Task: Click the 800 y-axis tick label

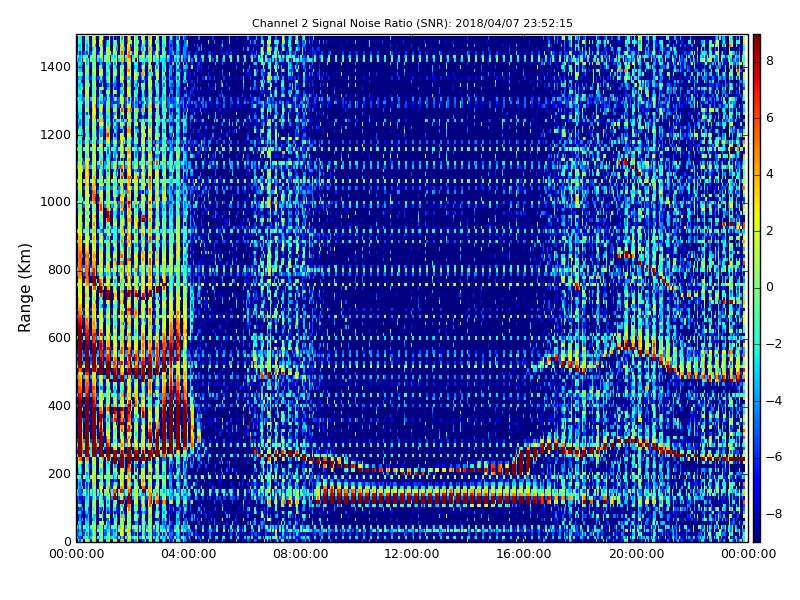Action: pyautogui.click(x=60, y=270)
